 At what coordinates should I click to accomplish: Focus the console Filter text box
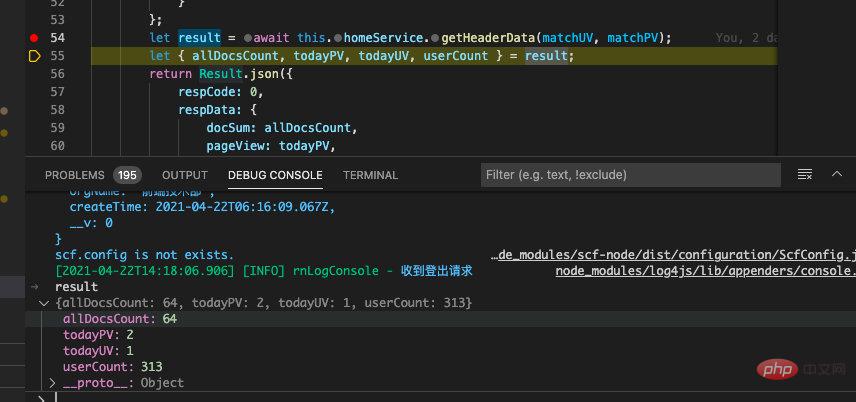(x=630, y=175)
